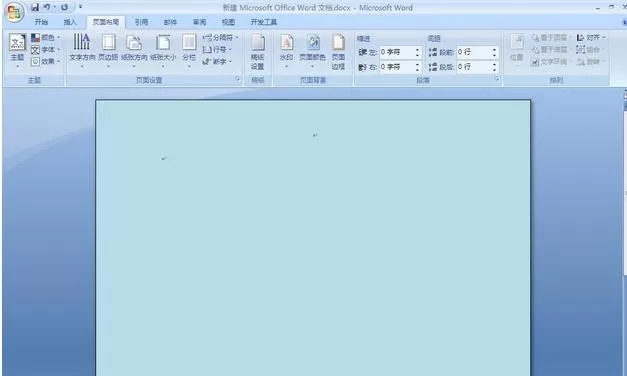Expand the customize quick access toolbar arrow

(80, 7)
